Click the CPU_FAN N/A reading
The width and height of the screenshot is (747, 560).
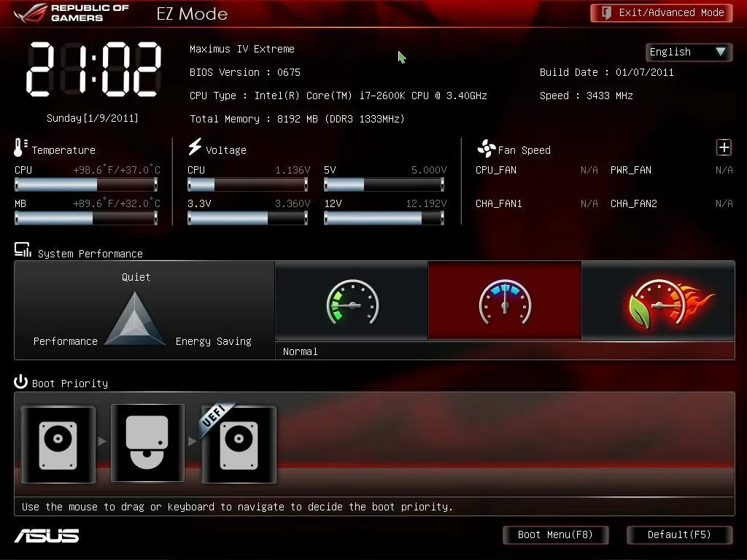[x=589, y=170]
